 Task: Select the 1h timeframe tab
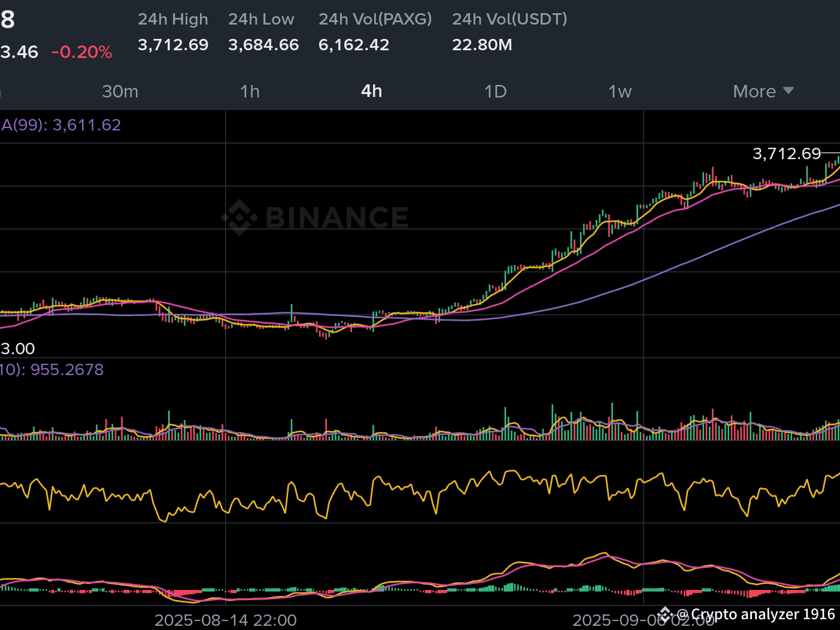tap(250, 92)
